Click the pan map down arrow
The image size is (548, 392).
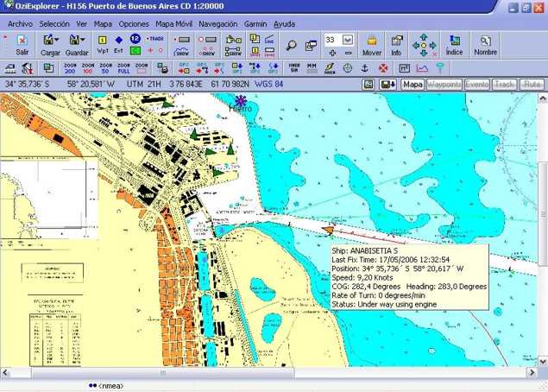424,54
